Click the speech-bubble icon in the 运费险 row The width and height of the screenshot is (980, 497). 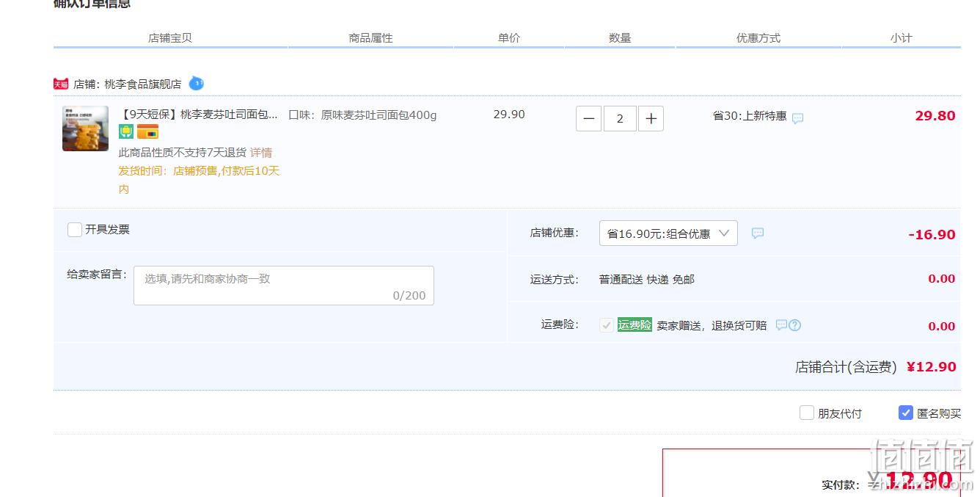(x=781, y=324)
